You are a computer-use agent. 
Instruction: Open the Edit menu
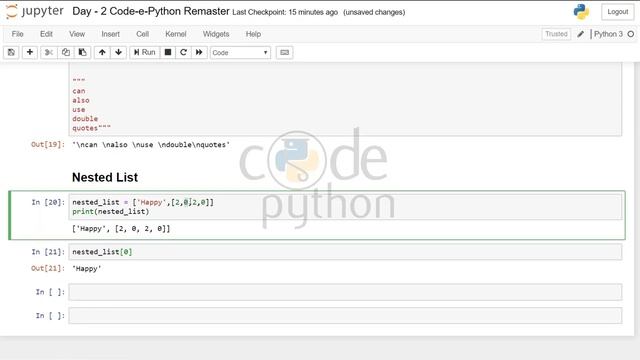pyautogui.click(x=46, y=34)
